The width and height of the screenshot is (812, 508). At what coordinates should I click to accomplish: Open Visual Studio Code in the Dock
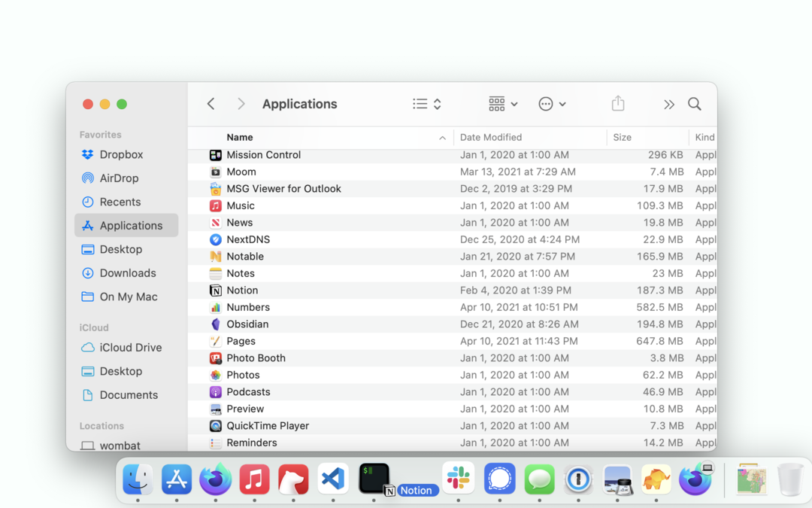(x=332, y=479)
